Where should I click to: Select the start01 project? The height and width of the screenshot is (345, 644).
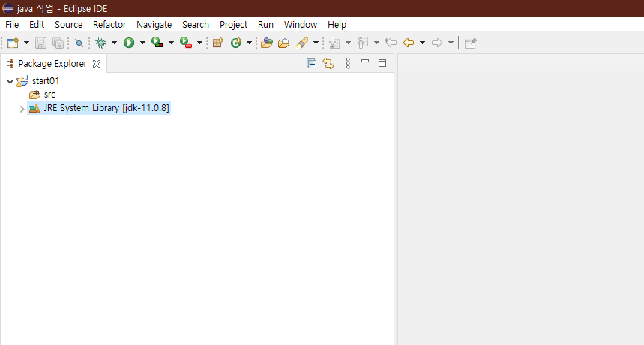[x=46, y=81]
